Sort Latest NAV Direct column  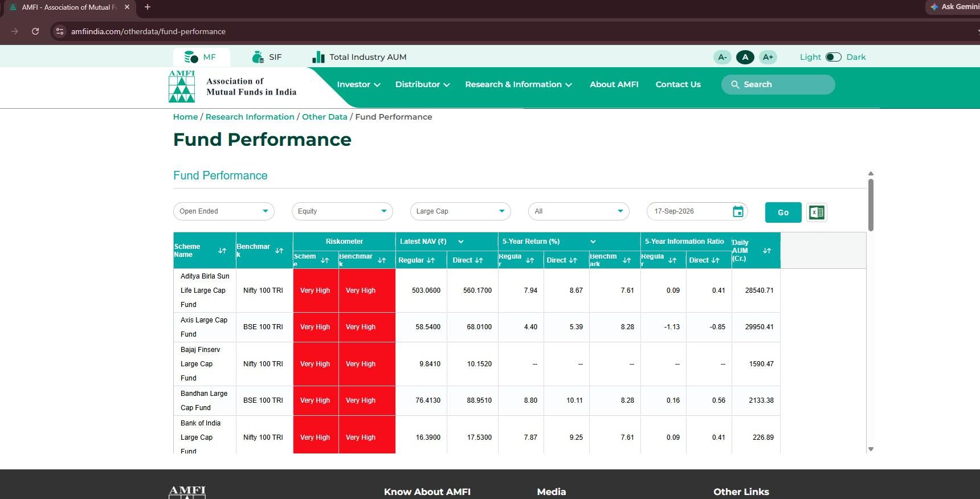(479, 260)
